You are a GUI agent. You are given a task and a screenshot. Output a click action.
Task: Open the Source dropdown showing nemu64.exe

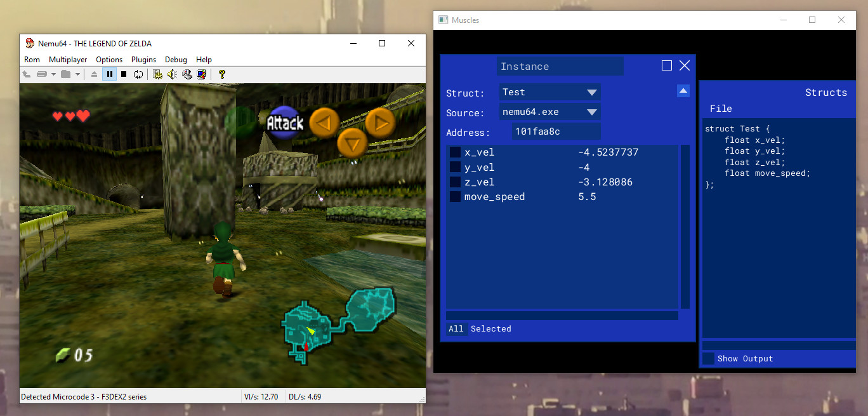(549, 112)
